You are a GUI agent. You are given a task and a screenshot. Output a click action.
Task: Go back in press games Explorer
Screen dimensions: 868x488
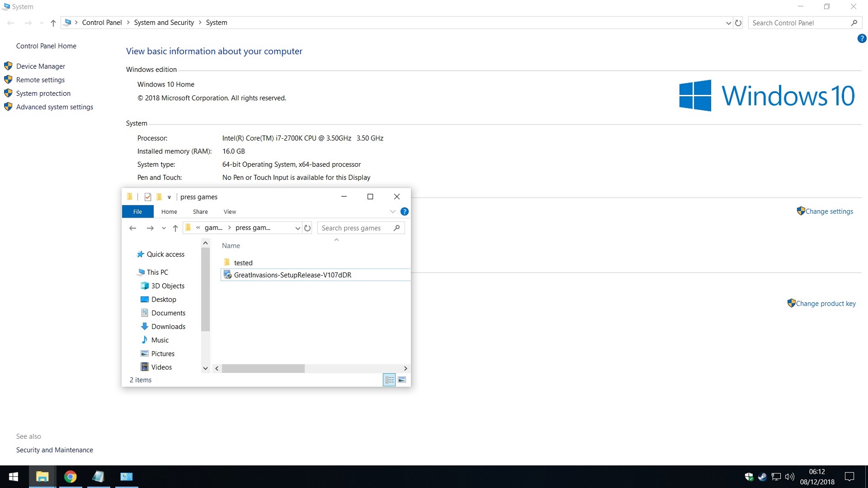[133, 228]
